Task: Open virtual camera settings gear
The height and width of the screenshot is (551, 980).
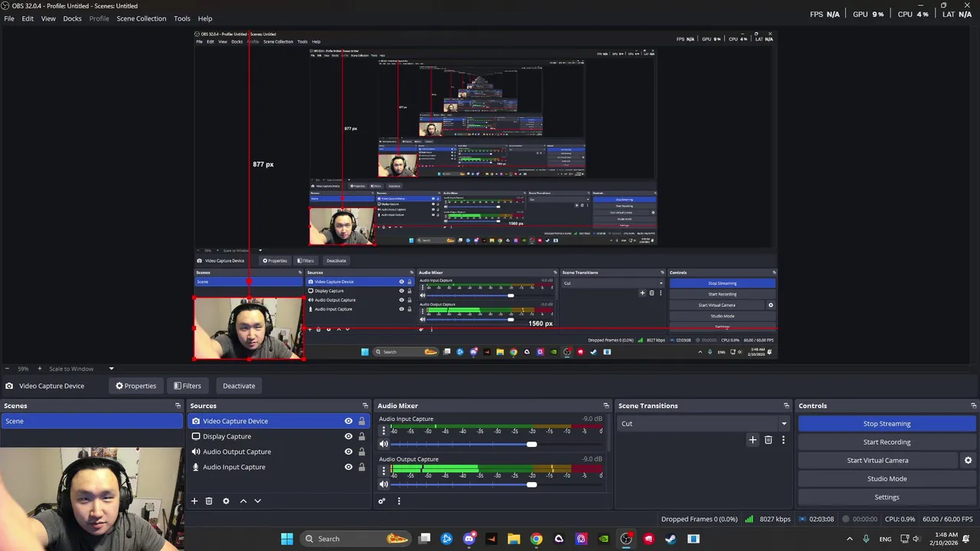Action: click(x=968, y=461)
